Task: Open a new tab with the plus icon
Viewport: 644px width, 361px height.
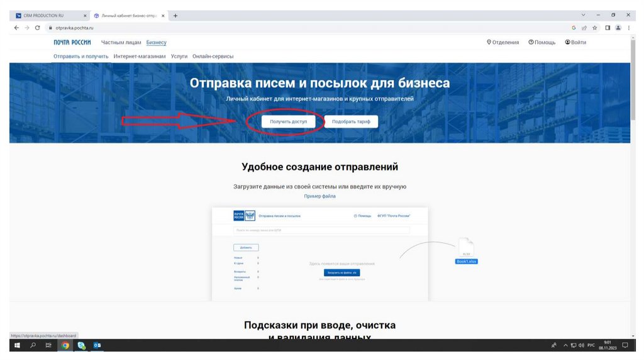Action: [x=175, y=16]
